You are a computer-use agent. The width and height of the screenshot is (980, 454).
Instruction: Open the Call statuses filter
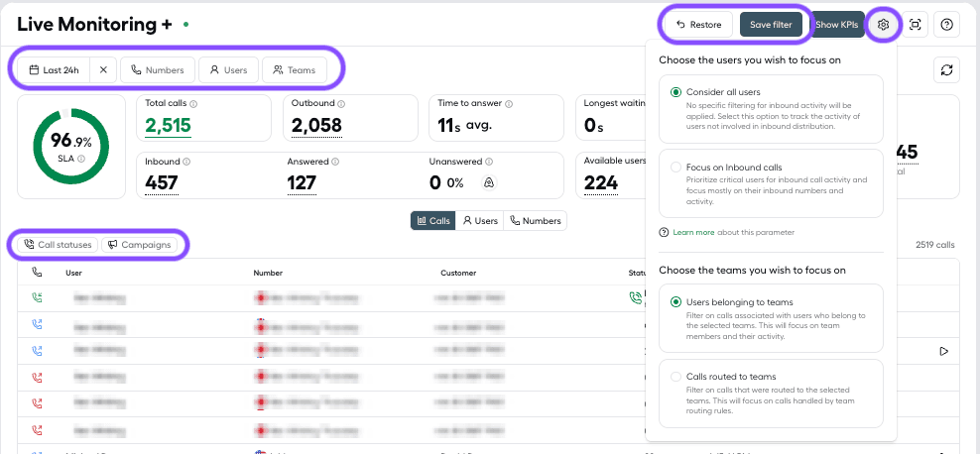coord(58,245)
